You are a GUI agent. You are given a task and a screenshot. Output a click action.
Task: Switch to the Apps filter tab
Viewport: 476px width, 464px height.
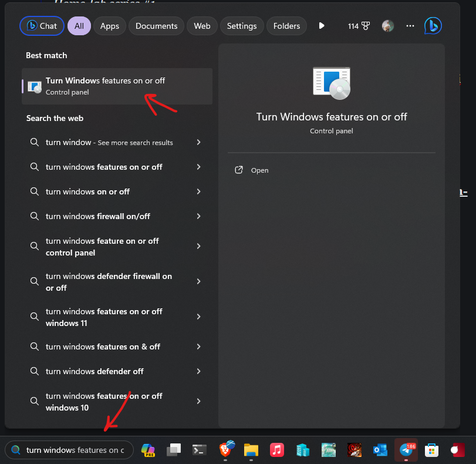tap(109, 26)
